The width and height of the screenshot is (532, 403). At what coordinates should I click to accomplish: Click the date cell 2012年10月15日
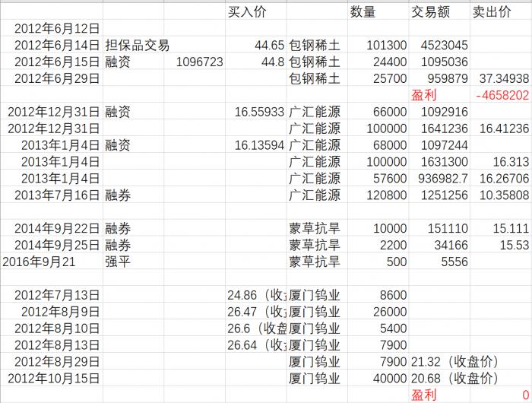point(52,378)
